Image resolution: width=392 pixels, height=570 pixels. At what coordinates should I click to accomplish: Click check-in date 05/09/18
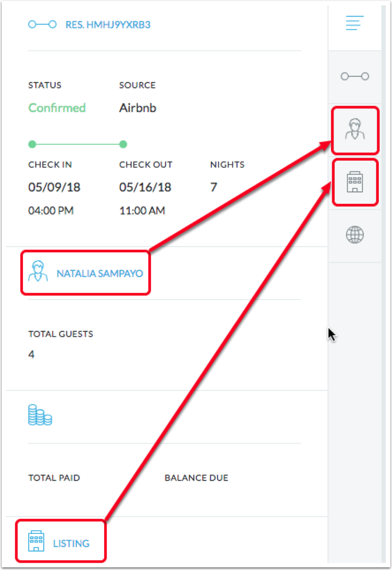click(54, 187)
